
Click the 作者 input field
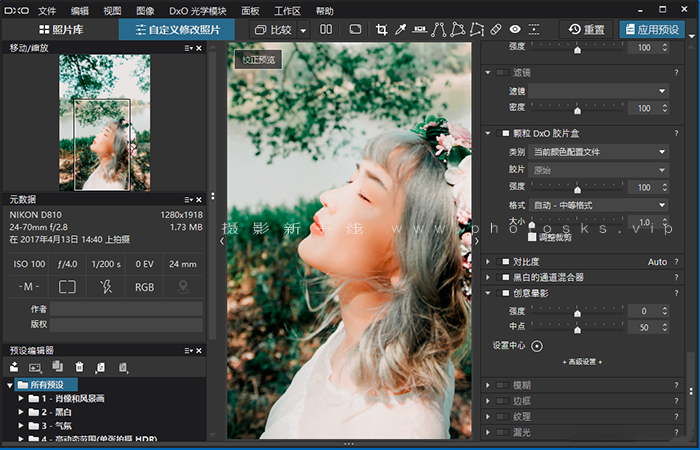[126, 309]
